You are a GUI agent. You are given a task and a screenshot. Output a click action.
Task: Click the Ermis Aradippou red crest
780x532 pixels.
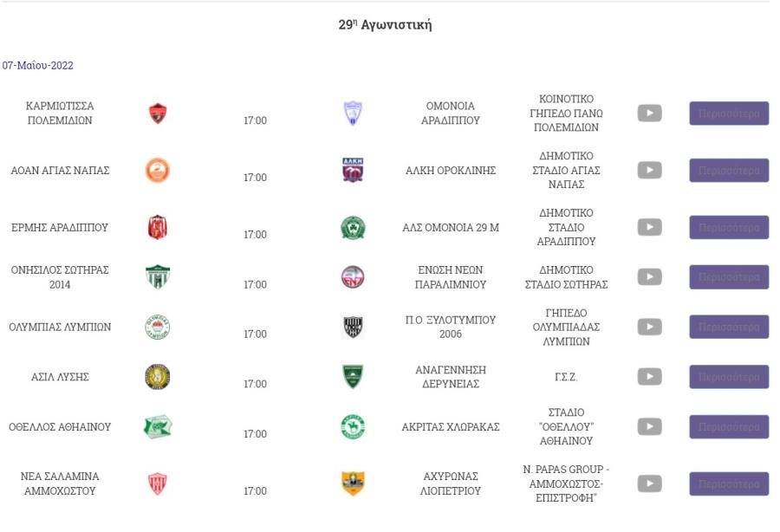(158, 227)
